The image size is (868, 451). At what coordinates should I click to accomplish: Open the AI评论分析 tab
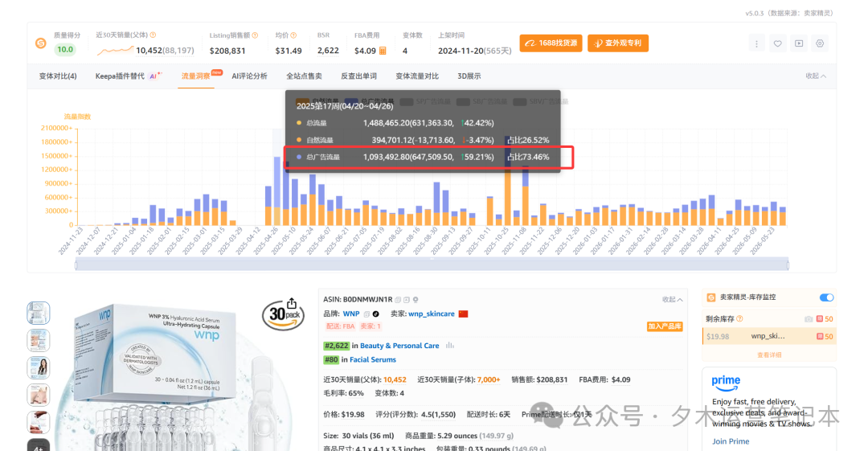point(249,76)
